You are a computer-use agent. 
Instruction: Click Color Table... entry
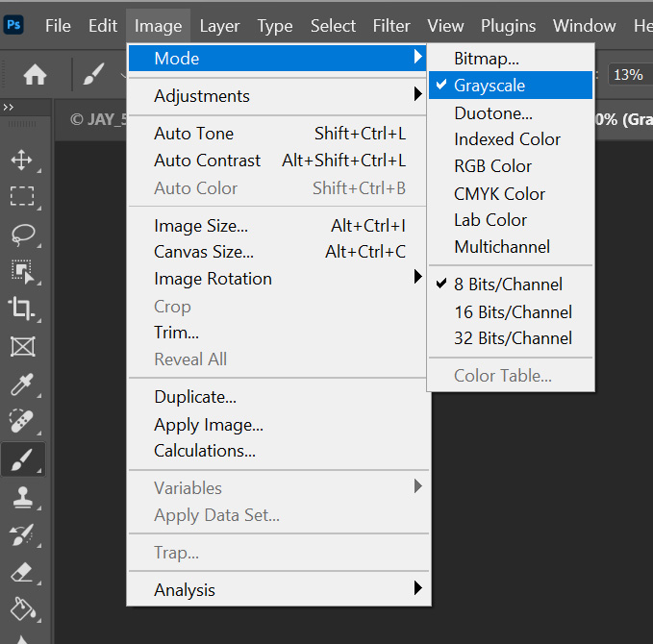pyautogui.click(x=511, y=376)
